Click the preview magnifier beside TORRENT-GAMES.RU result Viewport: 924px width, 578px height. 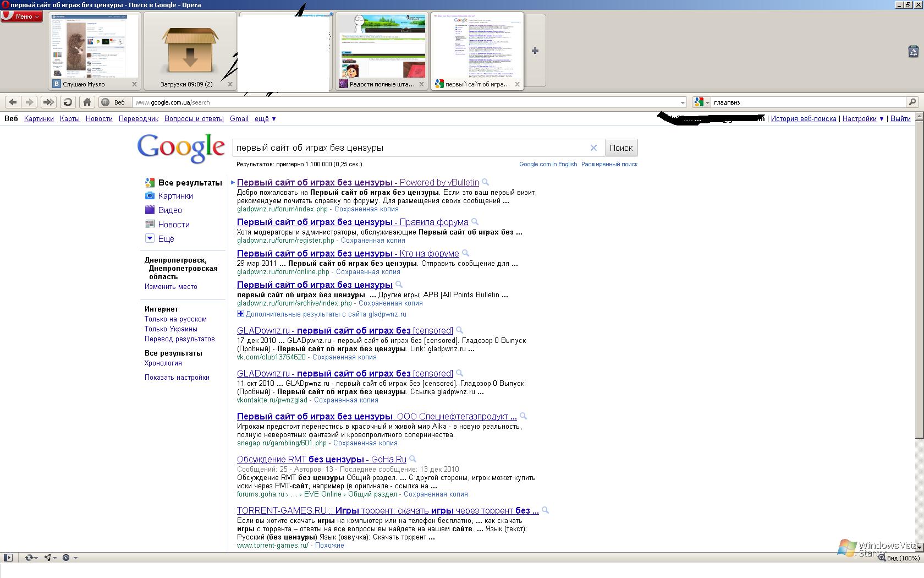coord(545,510)
